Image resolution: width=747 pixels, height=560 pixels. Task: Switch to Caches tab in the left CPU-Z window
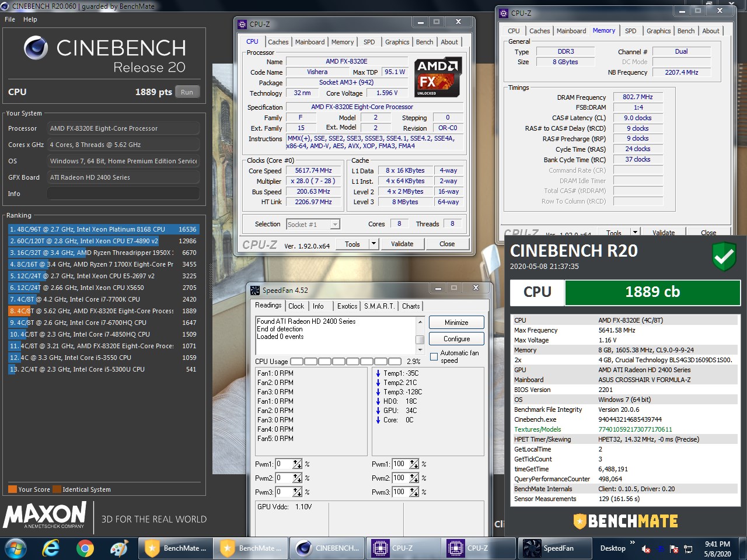pos(278,42)
